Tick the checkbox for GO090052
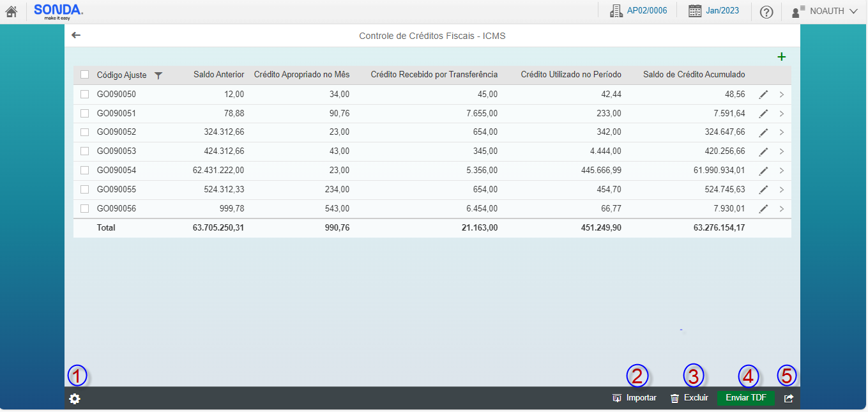The image size is (868, 412). [x=84, y=132]
